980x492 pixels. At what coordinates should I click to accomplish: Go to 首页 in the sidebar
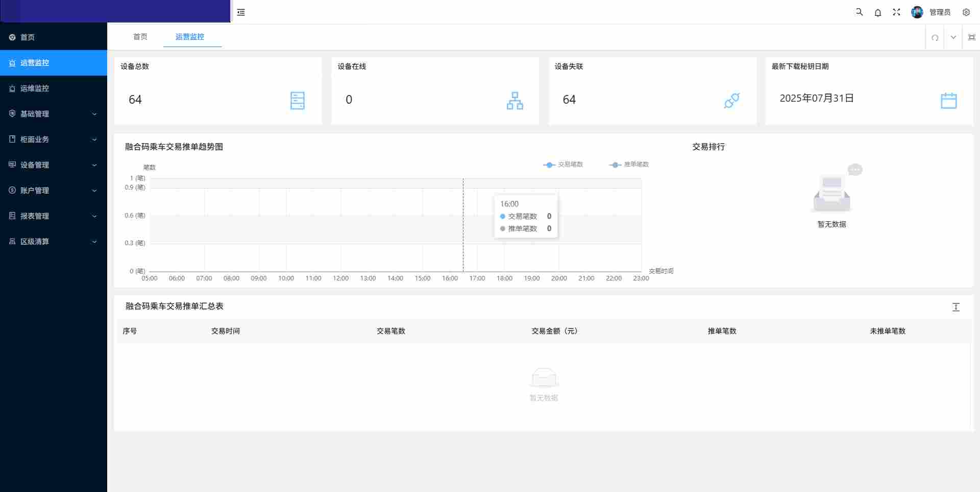click(54, 37)
